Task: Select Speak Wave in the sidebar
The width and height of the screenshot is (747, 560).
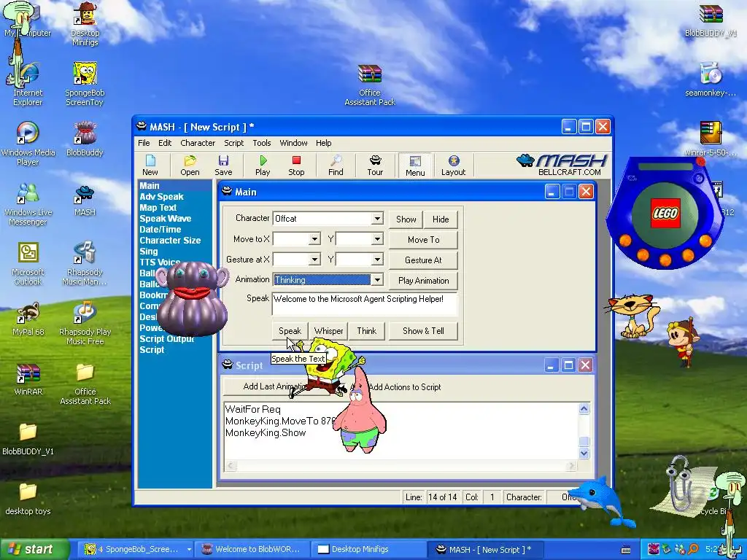Action: (166, 219)
